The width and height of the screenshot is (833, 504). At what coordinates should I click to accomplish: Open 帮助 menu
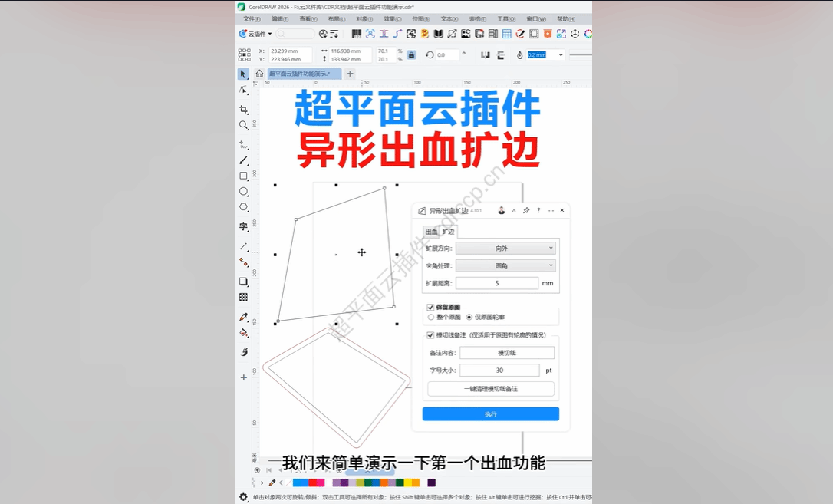coord(566,19)
